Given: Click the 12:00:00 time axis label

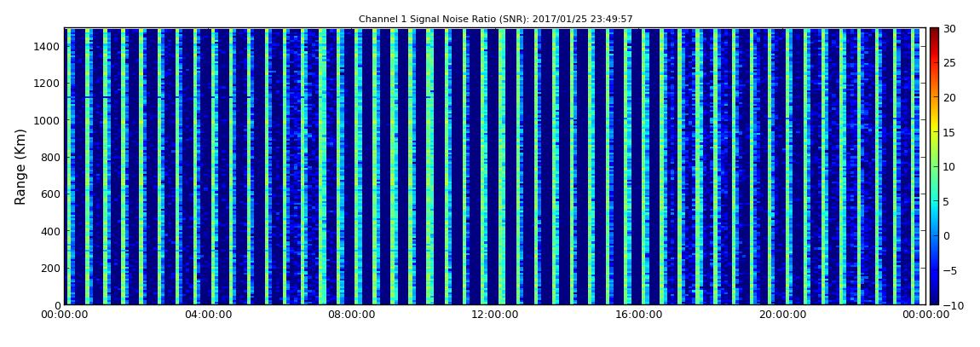Looking at the screenshot, I should [x=494, y=315].
